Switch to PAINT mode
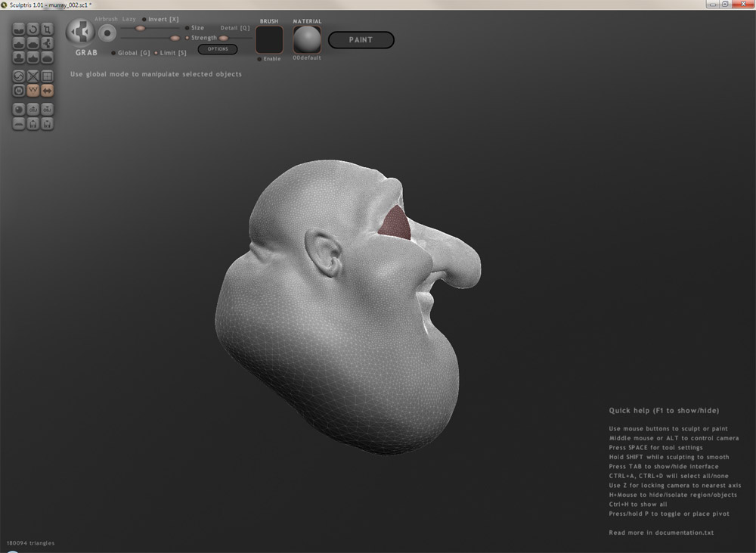Screen dimensions: 756x553 pyautogui.click(x=361, y=40)
